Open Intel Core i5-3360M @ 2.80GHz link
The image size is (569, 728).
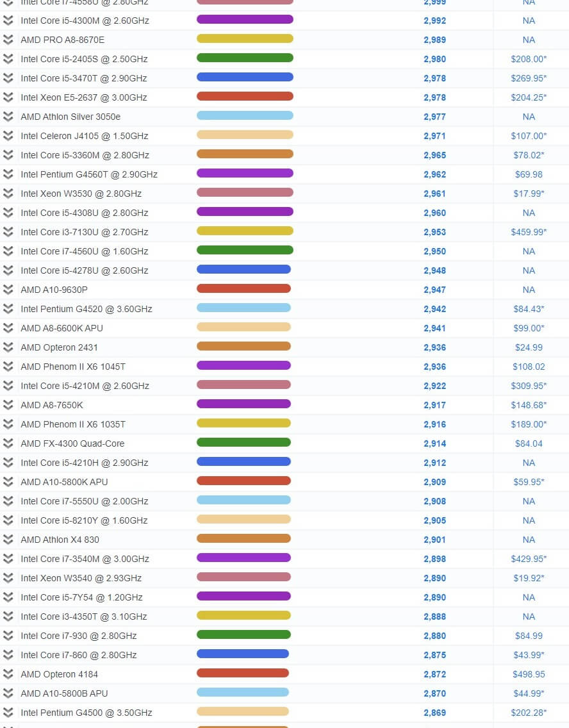(85, 155)
